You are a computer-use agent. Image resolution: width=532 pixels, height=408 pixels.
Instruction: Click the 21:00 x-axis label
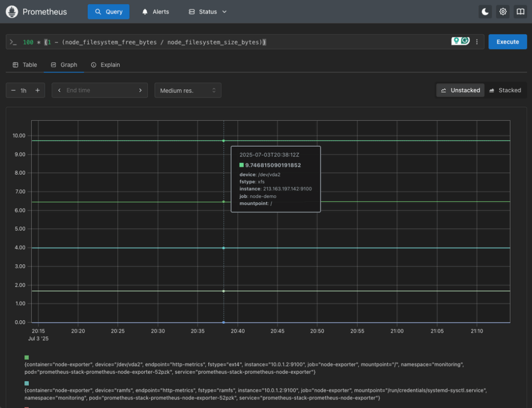(397, 331)
